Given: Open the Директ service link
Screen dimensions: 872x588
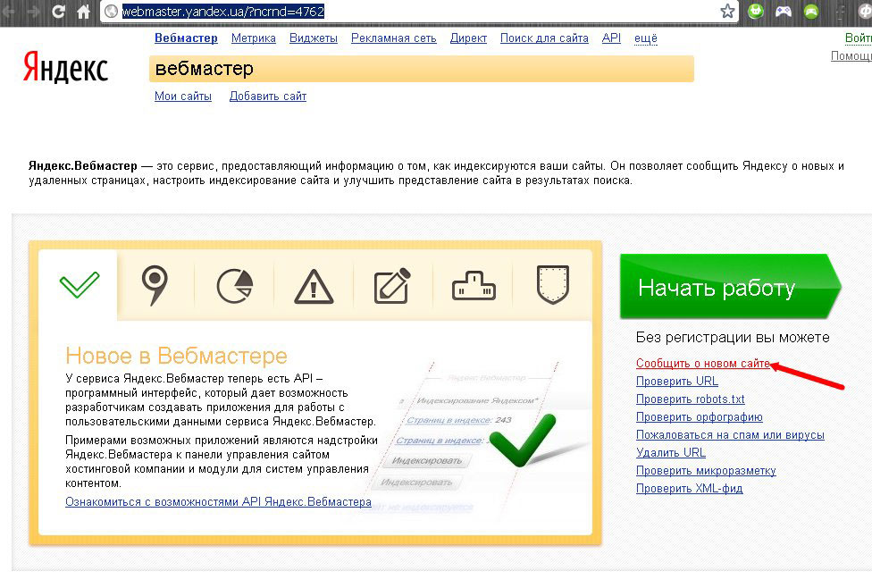Looking at the screenshot, I should pyautogui.click(x=468, y=38).
